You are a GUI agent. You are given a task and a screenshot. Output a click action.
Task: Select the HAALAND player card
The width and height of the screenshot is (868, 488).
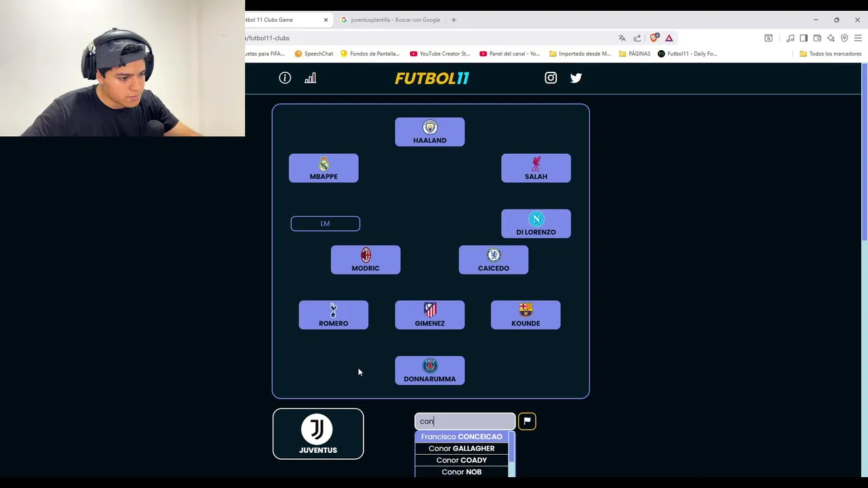pos(430,132)
